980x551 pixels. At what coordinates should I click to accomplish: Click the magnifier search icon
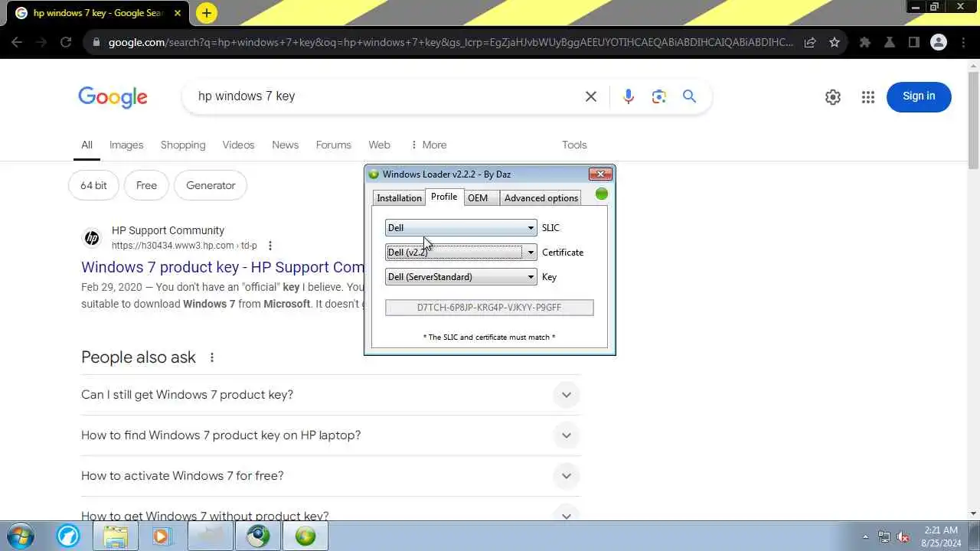[x=690, y=96]
